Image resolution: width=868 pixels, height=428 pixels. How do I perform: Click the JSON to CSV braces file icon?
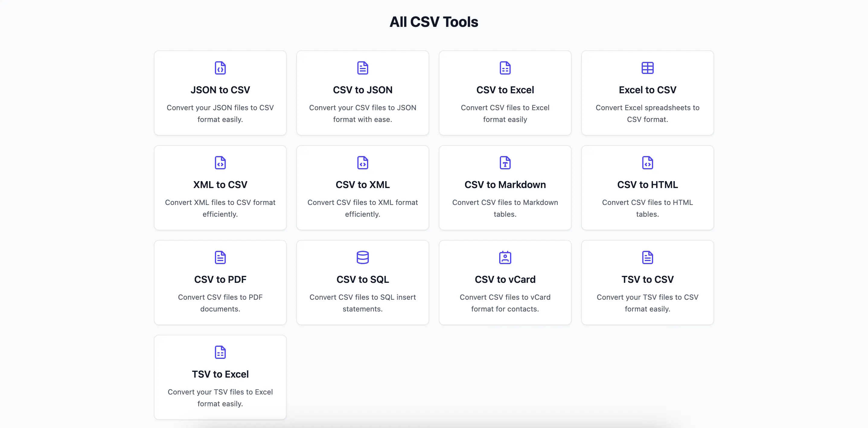(x=220, y=68)
